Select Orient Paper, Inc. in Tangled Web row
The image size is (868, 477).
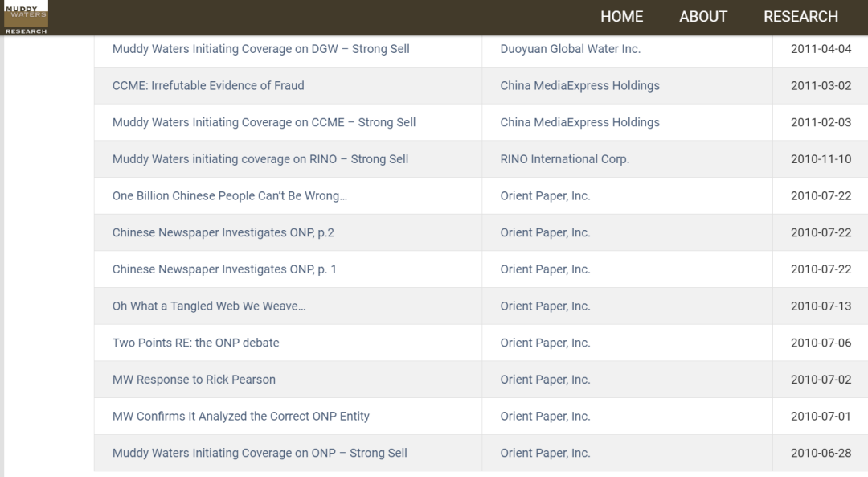tap(545, 306)
